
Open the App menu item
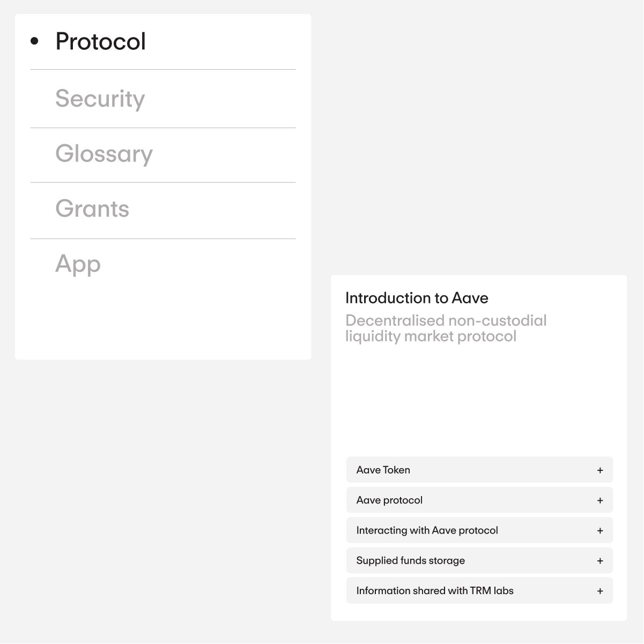click(x=78, y=264)
